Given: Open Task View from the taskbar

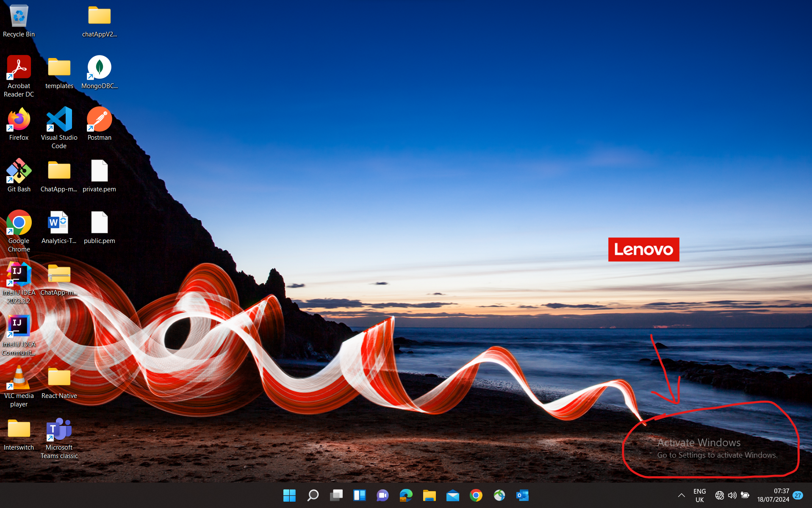Looking at the screenshot, I should click(x=336, y=495).
